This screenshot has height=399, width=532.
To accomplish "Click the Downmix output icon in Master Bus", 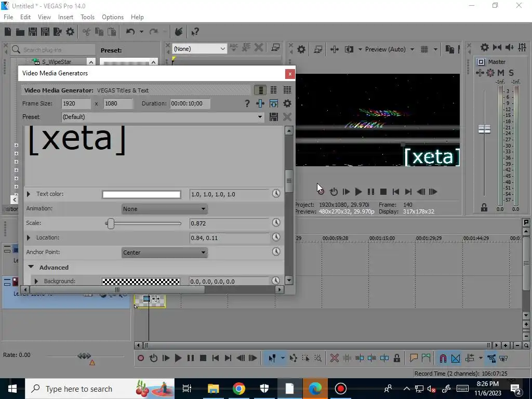I will pyautogui.click(x=497, y=47).
